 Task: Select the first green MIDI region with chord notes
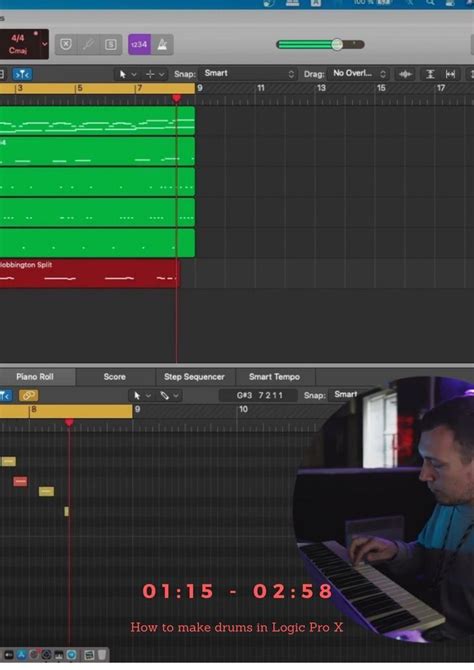[x=97, y=120]
